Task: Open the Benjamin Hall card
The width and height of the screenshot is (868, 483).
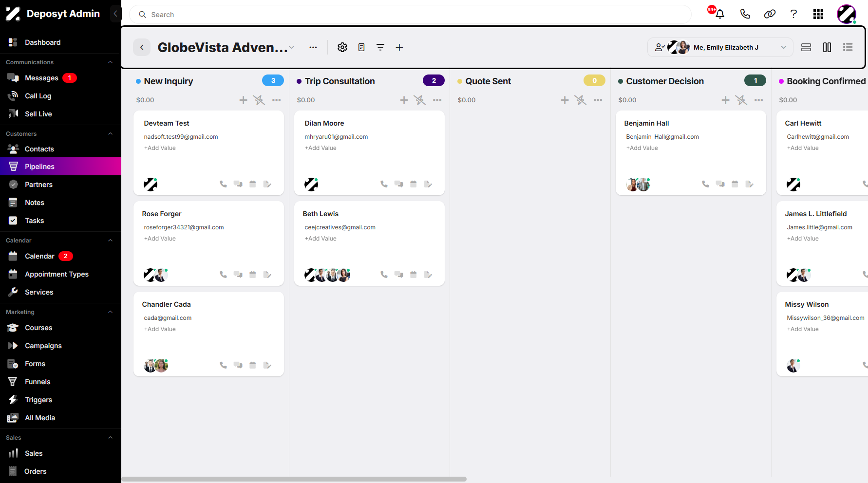Action: (691, 153)
